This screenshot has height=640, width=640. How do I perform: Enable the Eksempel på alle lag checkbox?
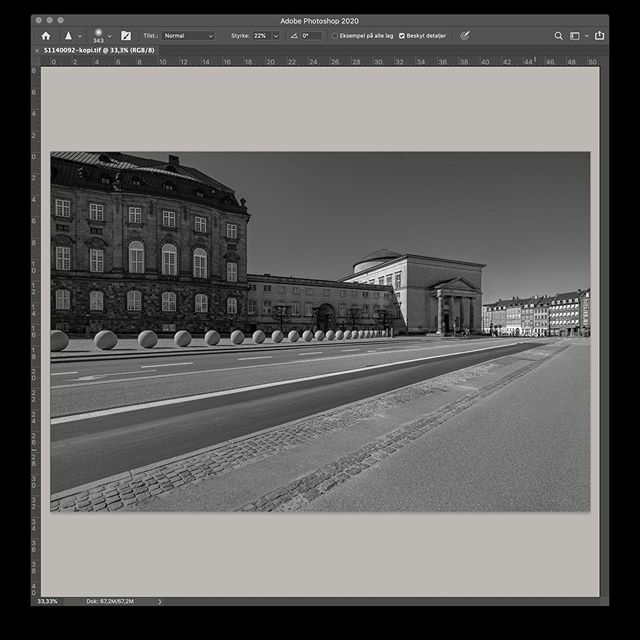335,36
